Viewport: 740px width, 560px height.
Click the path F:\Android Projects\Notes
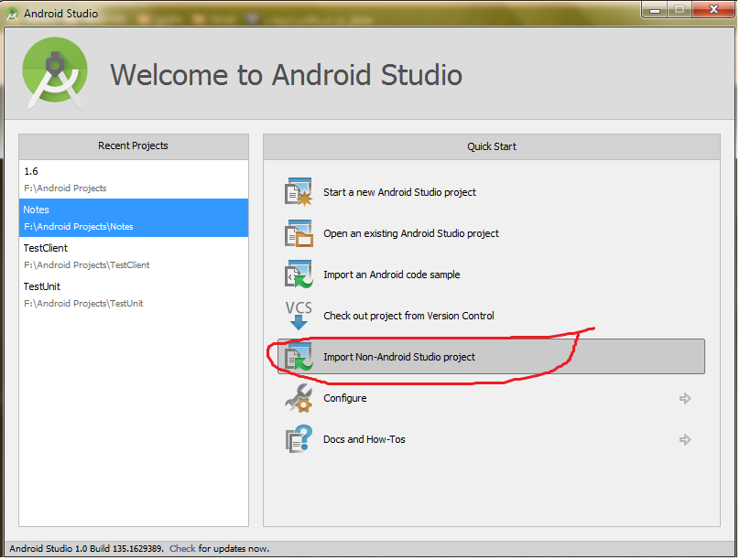pos(79,227)
